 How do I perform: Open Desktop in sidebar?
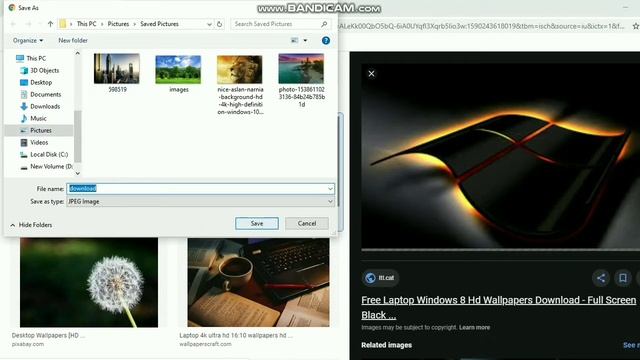[41, 82]
